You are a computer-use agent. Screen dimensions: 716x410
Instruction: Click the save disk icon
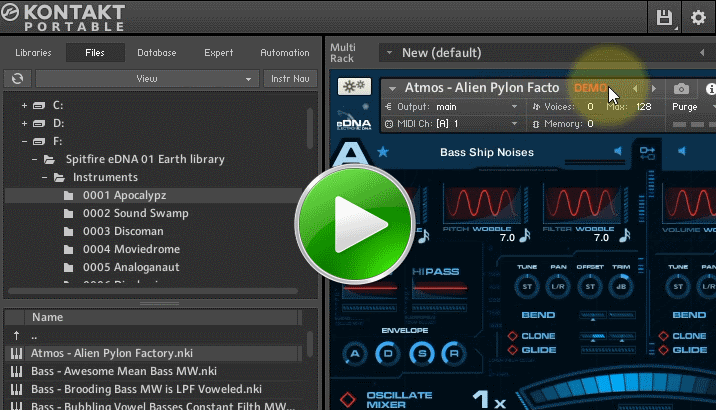click(x=664, y=16)
